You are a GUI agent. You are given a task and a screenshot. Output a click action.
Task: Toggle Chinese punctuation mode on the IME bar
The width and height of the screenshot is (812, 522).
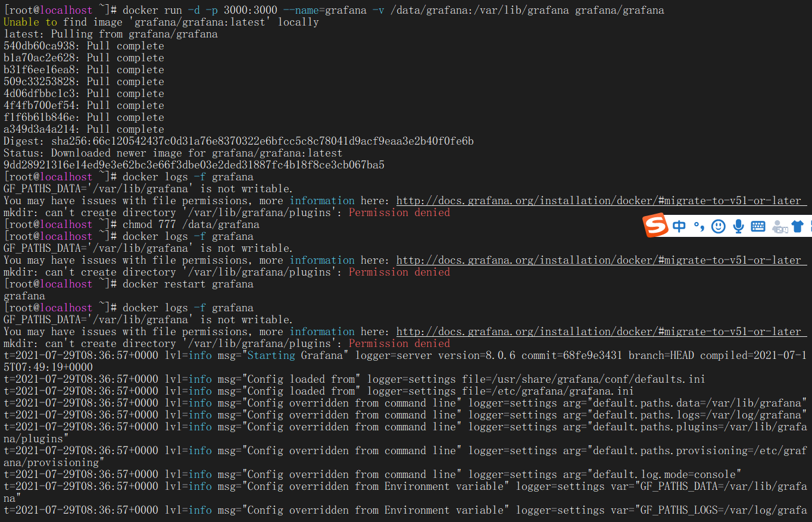click(x=699, y=226)
